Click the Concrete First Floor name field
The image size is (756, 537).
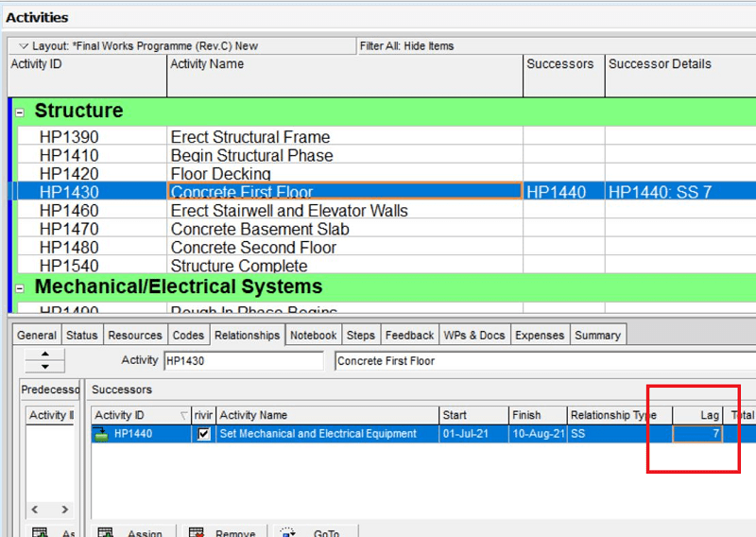click(x=545, y=361)
